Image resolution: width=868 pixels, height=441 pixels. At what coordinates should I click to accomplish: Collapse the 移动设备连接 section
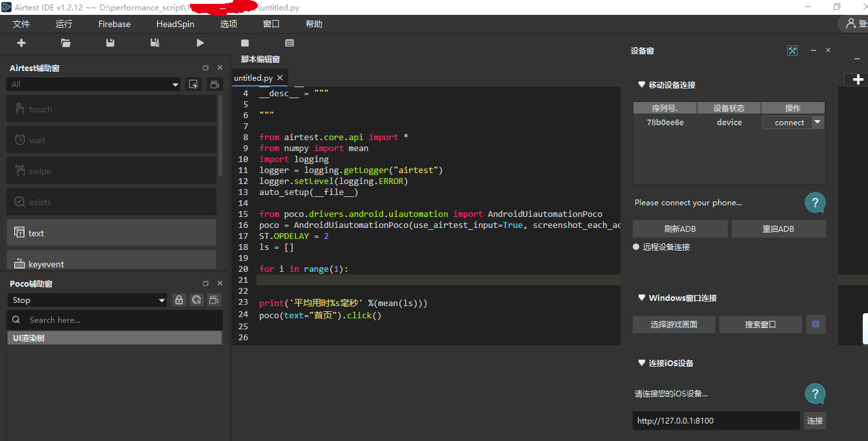pyautogui.click(x=642, y=85)
